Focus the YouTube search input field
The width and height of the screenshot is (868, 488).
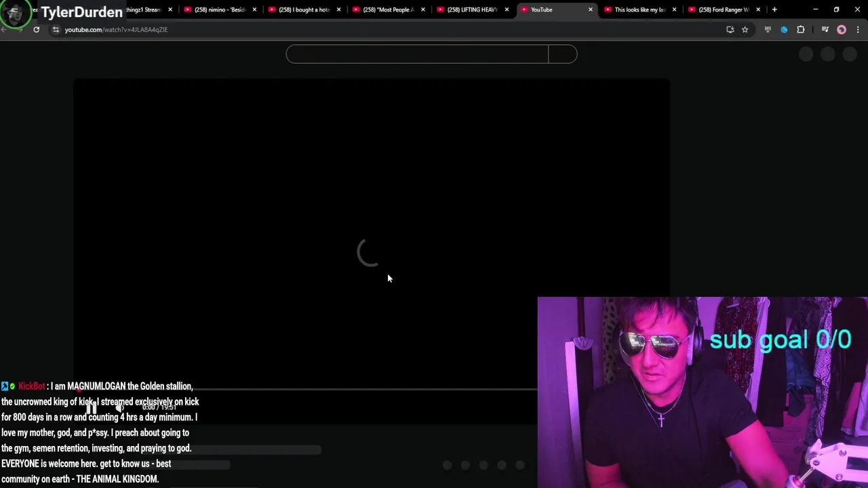pyautogui.click(x=417, y=54)
